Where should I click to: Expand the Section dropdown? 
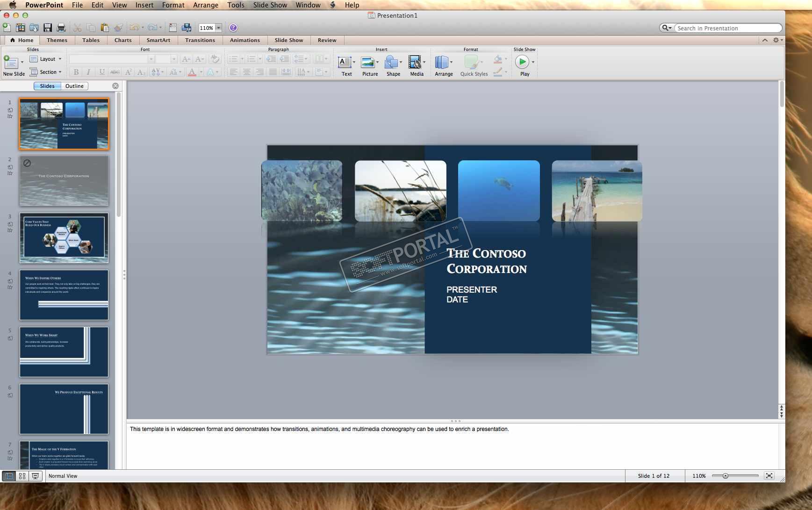click(46, 72)
